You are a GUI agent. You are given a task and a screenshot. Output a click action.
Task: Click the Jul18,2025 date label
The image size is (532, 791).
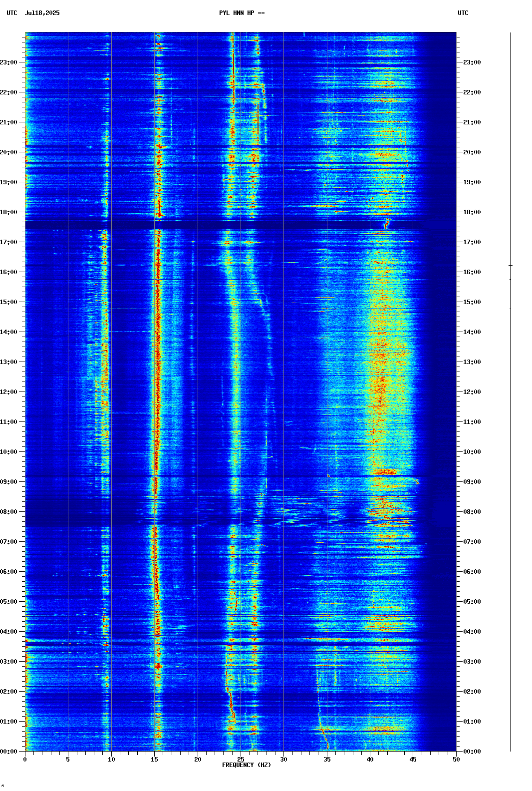pyautogui.click(x=42, y=13)
